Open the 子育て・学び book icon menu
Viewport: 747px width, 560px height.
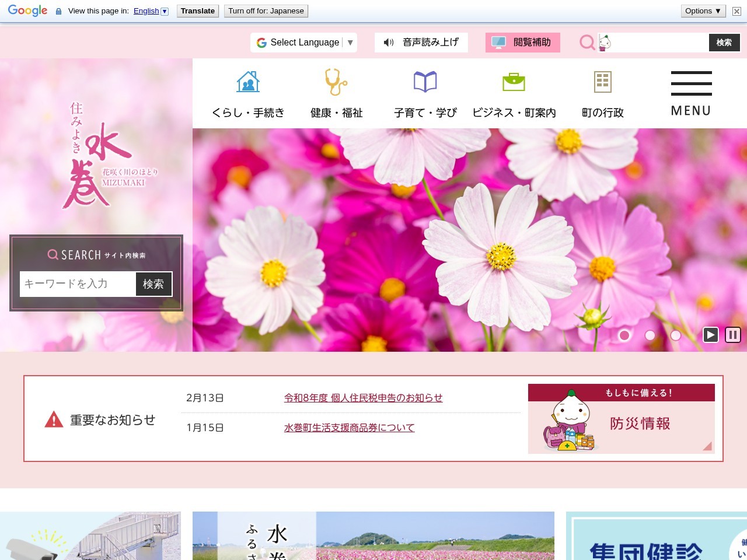click(x=425, y=94)
